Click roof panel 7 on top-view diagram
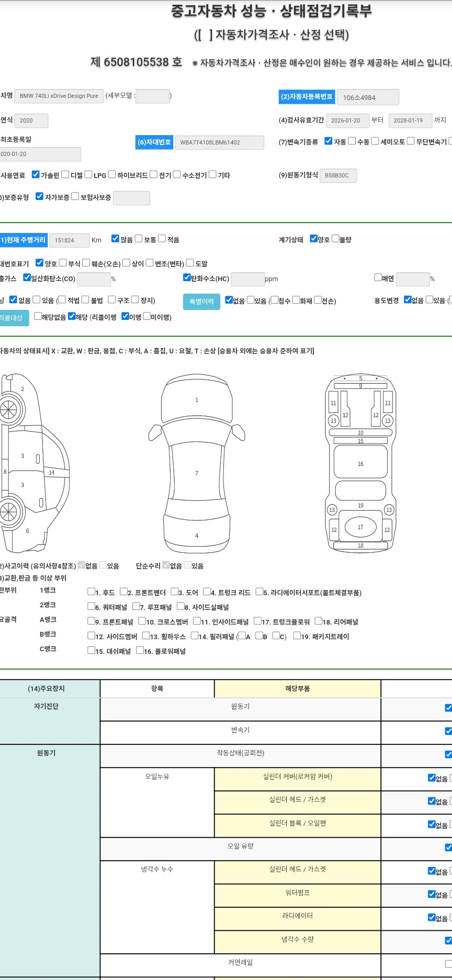The image size is (452, 980). click(x=197, y=473)
